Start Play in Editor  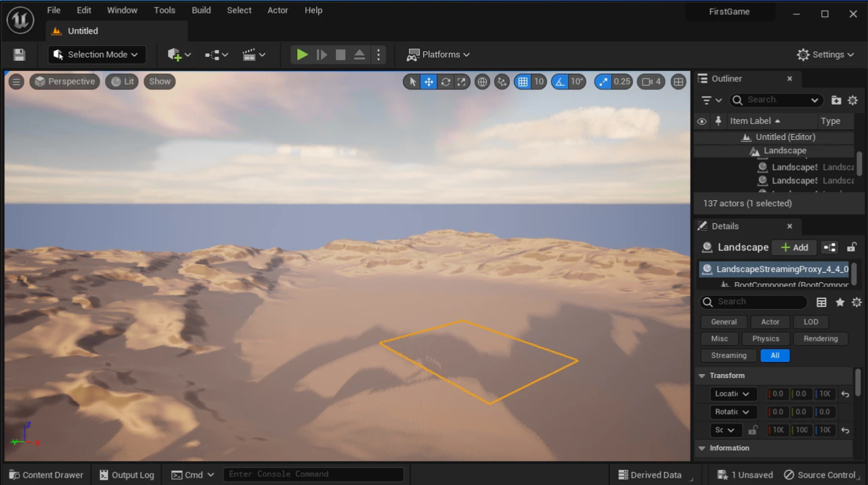tap(302, 55)
